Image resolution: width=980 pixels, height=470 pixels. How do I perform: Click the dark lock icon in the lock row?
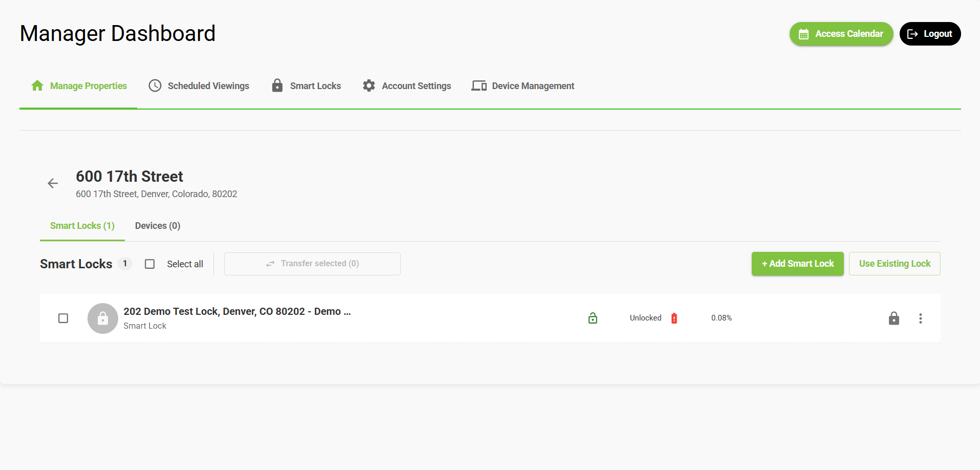894,318
